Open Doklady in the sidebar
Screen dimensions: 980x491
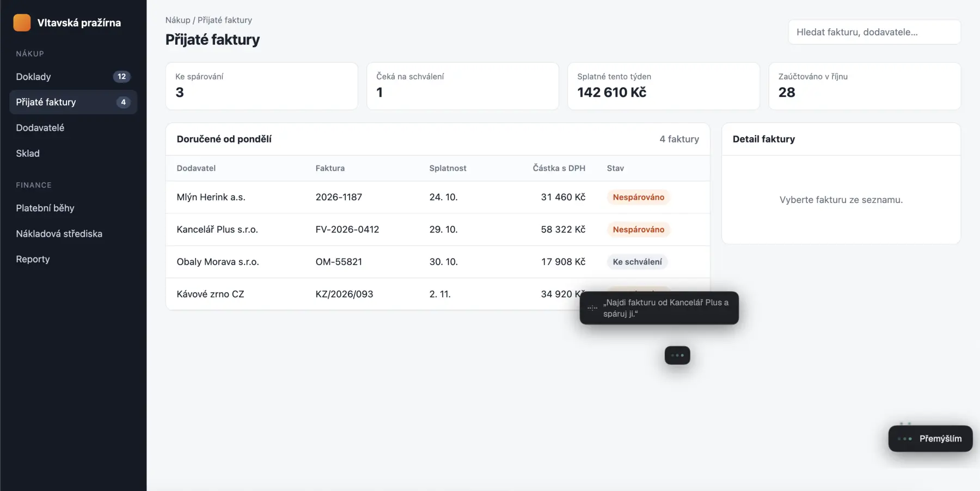coord(73,77)
